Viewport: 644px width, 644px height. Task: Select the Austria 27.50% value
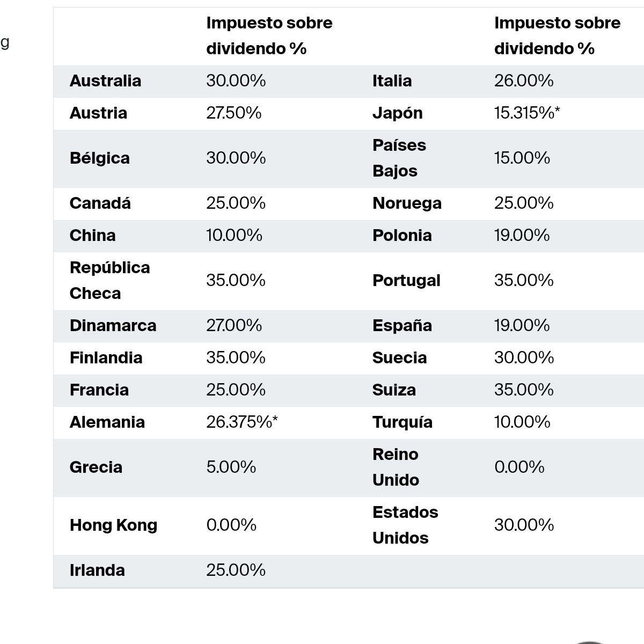click(x=233, y=113)
